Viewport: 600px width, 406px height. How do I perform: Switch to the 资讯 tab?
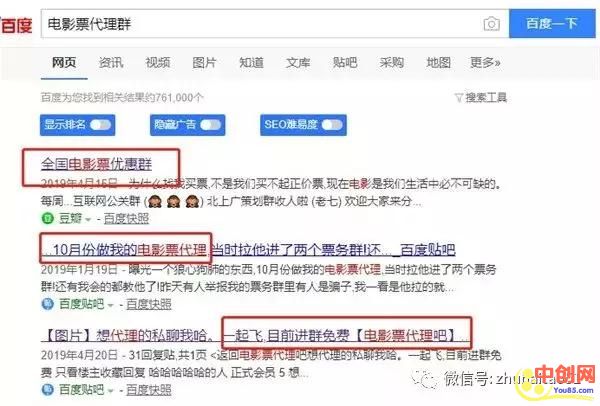click(x=111, y=62)
